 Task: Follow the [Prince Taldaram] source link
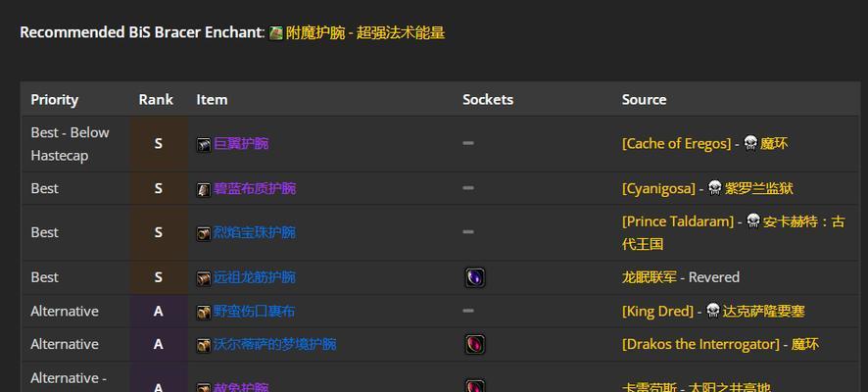point(678,221)
